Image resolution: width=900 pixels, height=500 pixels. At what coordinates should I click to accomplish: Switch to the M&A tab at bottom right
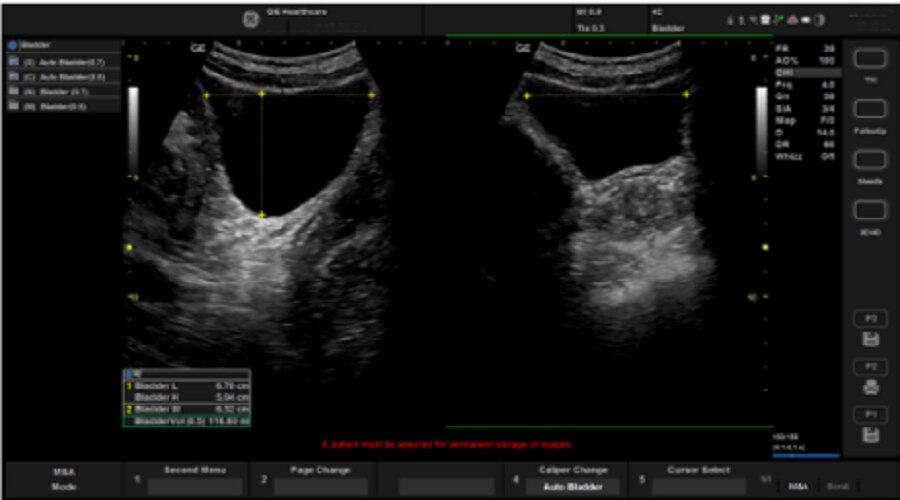point(799,486)
